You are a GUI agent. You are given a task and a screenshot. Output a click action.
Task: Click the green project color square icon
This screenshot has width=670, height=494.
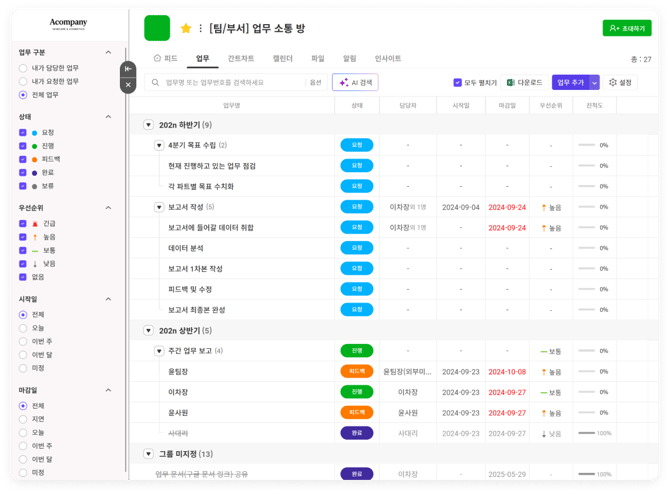pos(158,28)
